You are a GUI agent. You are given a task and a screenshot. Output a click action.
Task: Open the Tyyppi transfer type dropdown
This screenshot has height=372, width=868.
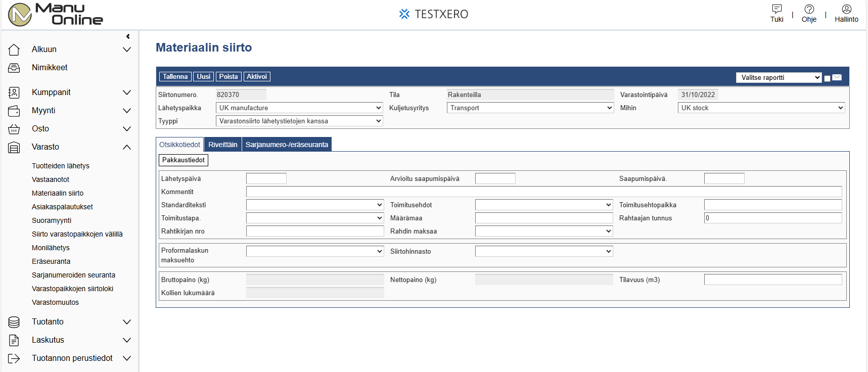click(x=299, y=121)
